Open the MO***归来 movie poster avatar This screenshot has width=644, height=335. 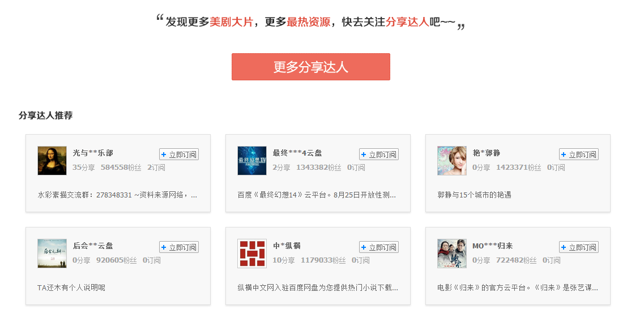point(452,254)
